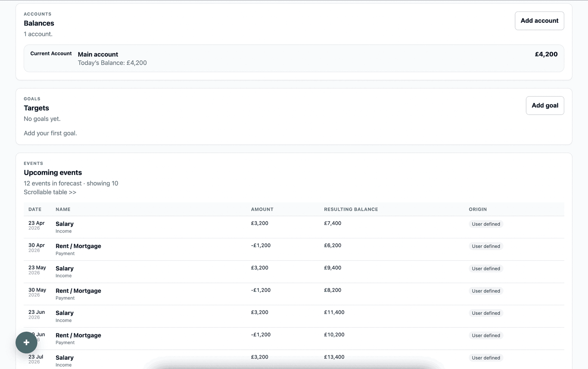Click the Add account button

[539, 21]
